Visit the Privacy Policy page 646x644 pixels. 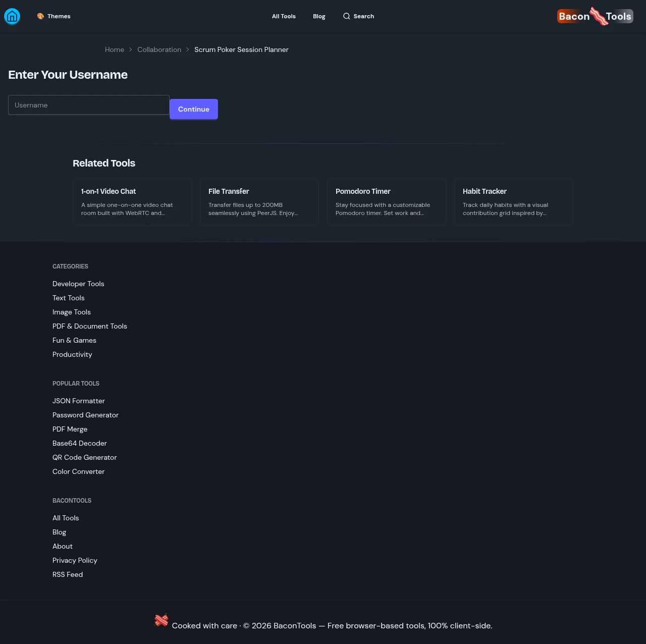tap(75, 560)
